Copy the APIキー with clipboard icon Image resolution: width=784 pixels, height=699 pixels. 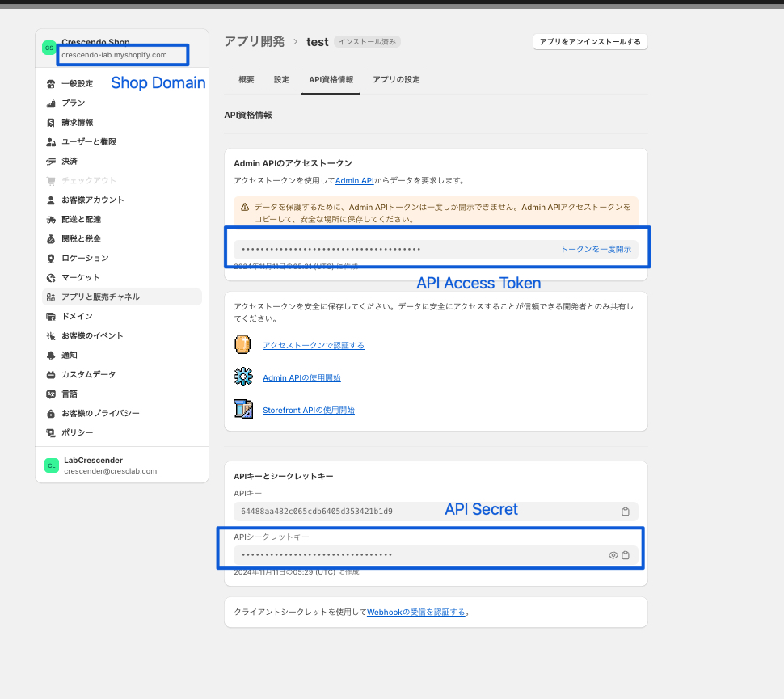(626, 512)
